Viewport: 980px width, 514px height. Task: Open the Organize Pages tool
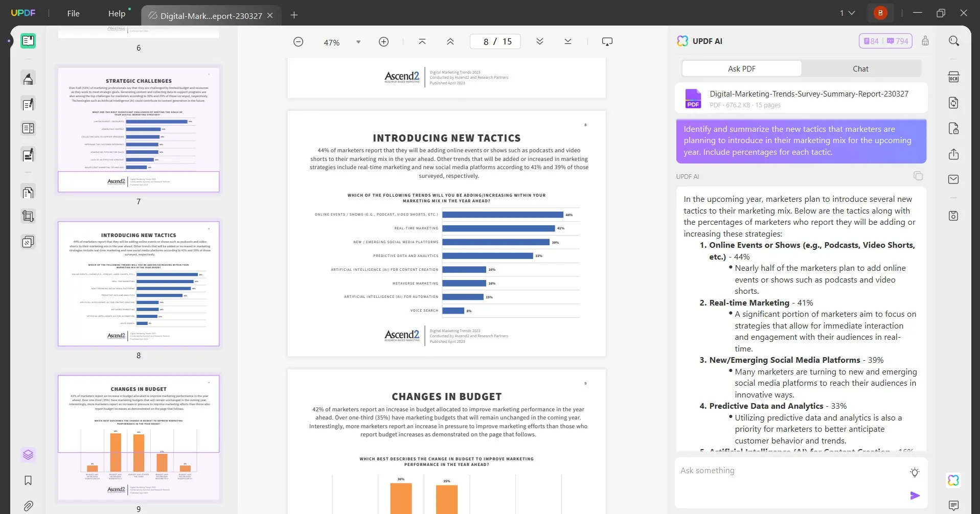[x=28, y=192]
